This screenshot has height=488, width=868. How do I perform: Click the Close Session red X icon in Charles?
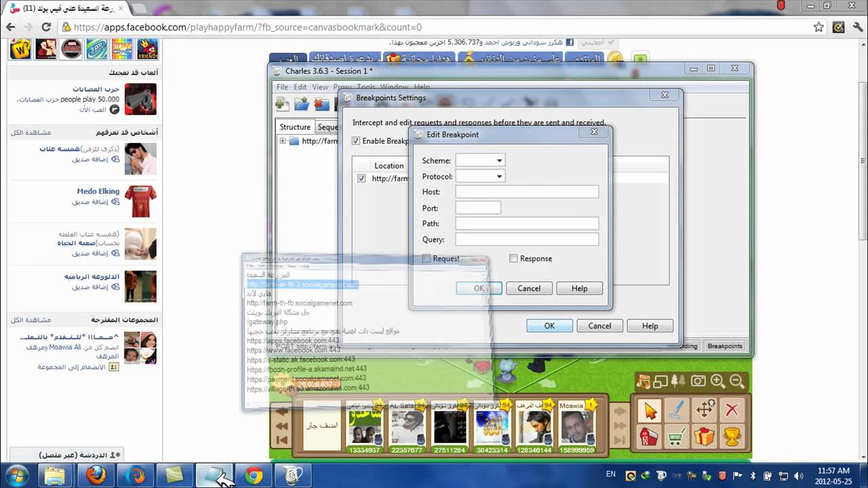pos(321,104)
